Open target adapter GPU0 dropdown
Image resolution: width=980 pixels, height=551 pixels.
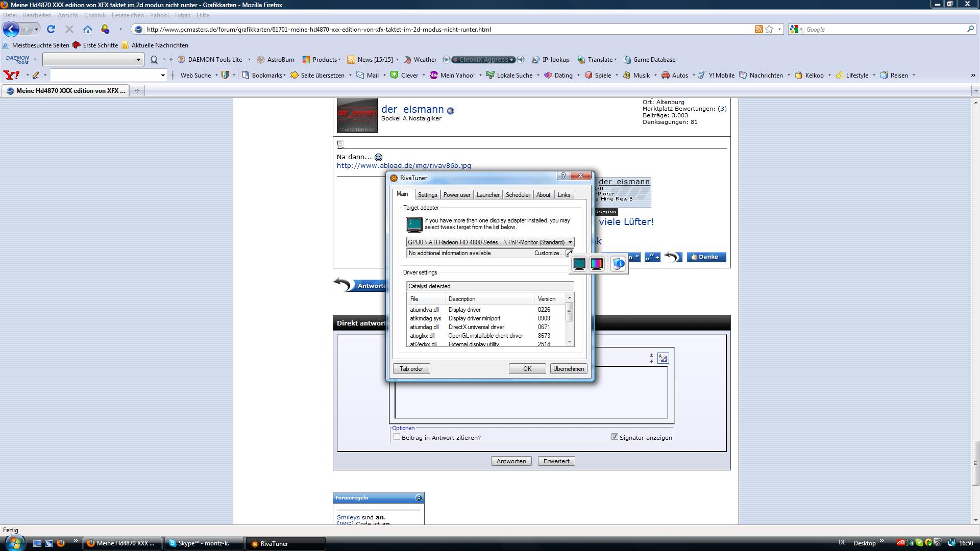[x=570, y=242]
